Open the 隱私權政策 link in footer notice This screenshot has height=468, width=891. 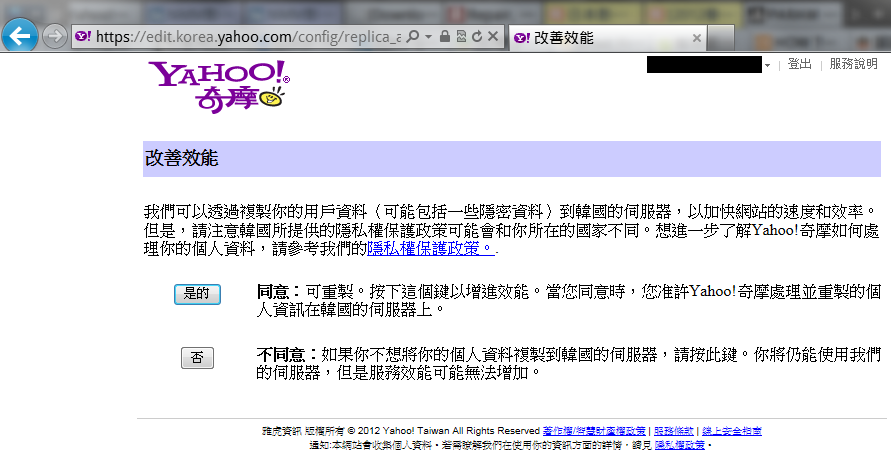tap(680, 445)
